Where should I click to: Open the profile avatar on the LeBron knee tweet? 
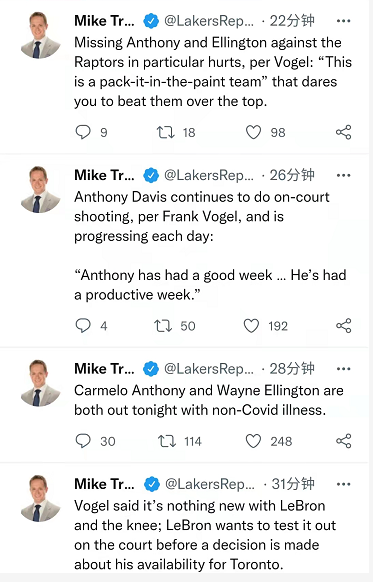40,498
